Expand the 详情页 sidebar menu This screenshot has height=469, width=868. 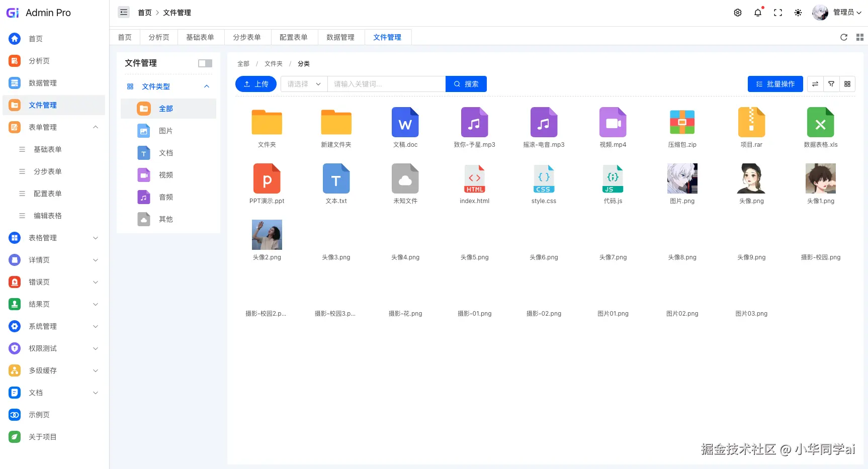tap(54, 260)
